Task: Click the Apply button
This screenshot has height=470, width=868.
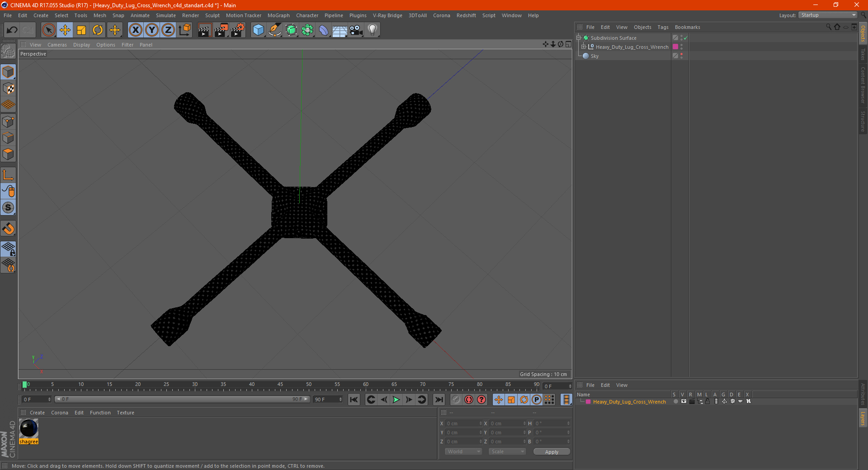Action: tap(552, 452)
